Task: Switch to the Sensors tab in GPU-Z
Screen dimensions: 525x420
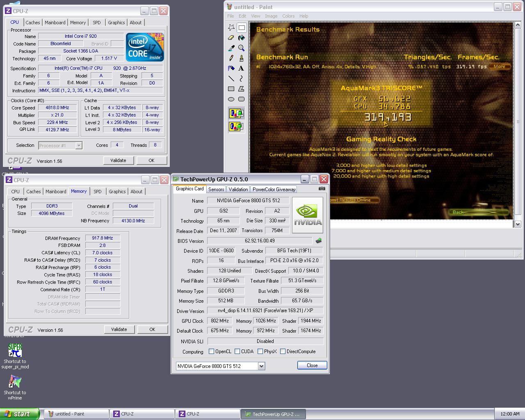Action: tap(216, 189)
